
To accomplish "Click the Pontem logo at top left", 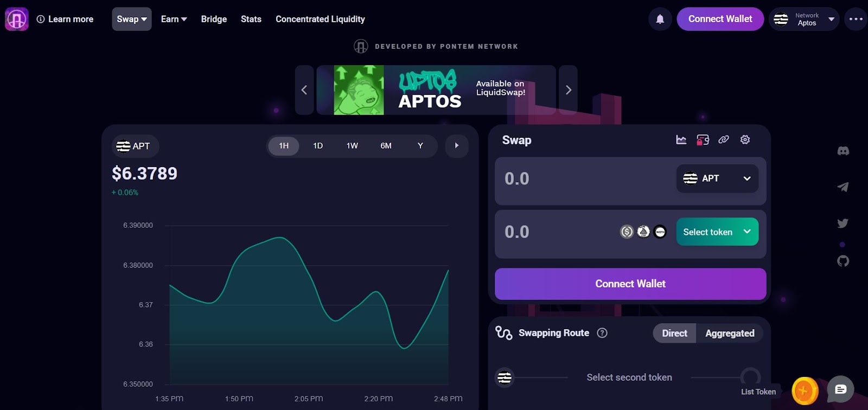I will coord(17,20).
